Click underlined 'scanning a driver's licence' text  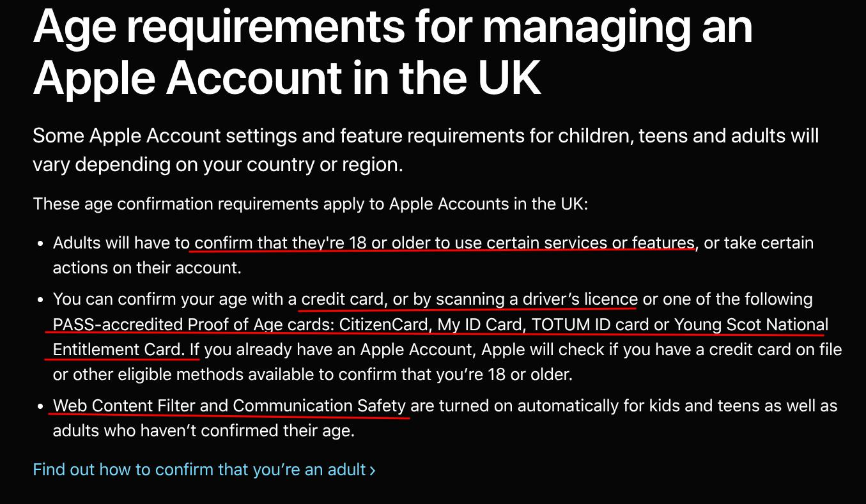525,299
